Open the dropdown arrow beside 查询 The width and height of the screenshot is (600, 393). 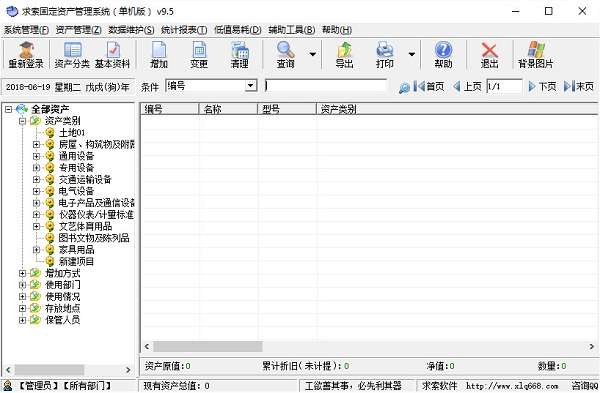[x=313, y=54]
